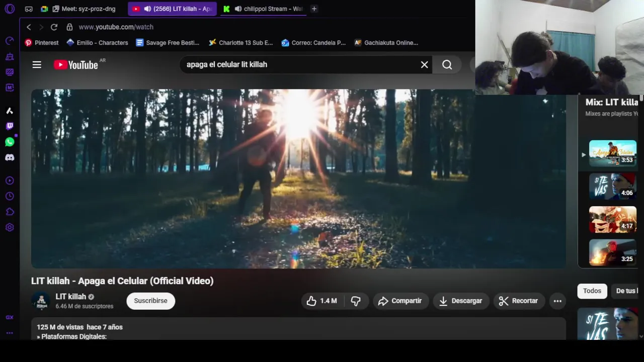The width and height of the screenshot is (644, 362).
Task: Play the 3:53 Apaga el Celular mix item
Action: 612,153
